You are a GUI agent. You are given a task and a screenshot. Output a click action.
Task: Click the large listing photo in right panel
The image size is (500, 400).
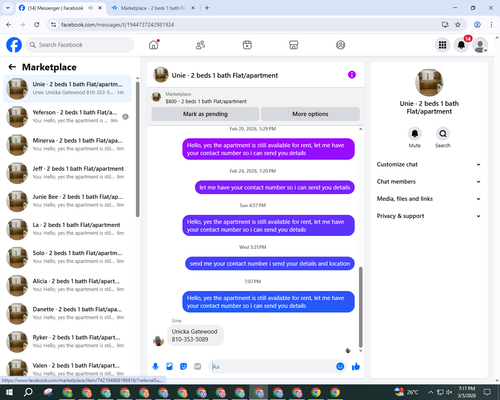pyautogui.click(x=429, y=82)
